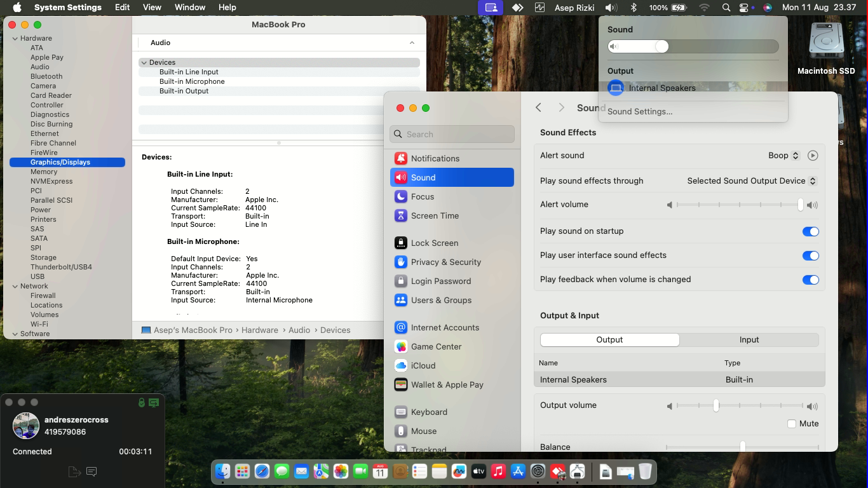The height and width of the screenshot is (488, 868).
Task: Go back using the left chevron
Action: tap(539, 108)
